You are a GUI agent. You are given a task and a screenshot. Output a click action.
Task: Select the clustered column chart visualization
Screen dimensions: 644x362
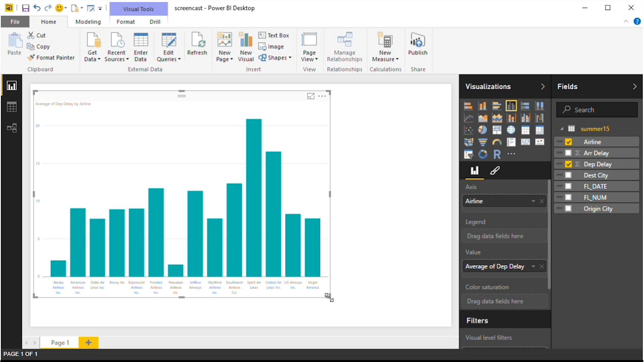click(x=511, y=106)
